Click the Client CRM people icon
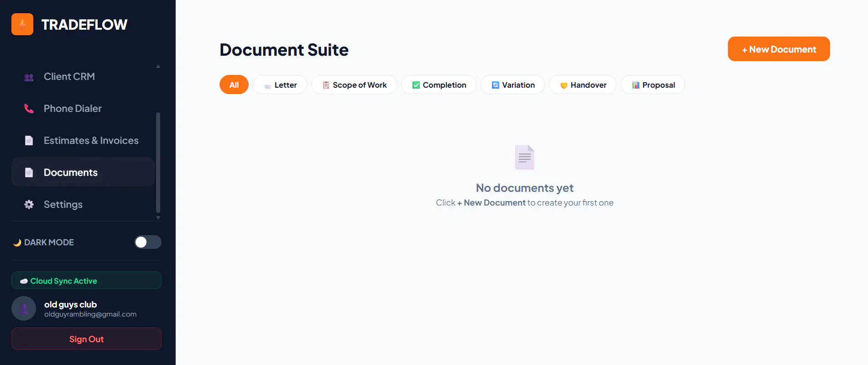Image resolution: width=868 pixels, height=365 pixels. coord(29,77)
